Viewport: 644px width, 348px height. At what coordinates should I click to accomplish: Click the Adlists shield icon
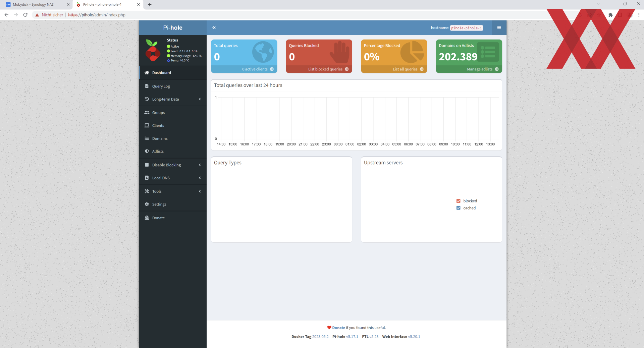(147, 151)
